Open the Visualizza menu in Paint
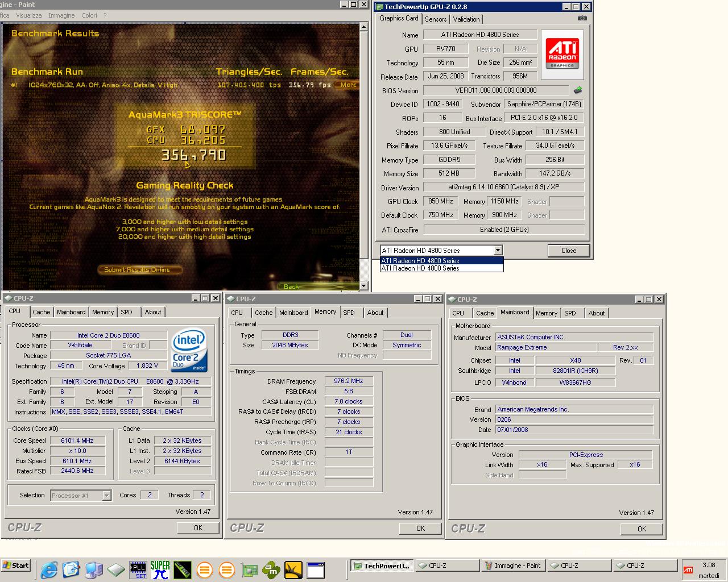 click(28, 15)
